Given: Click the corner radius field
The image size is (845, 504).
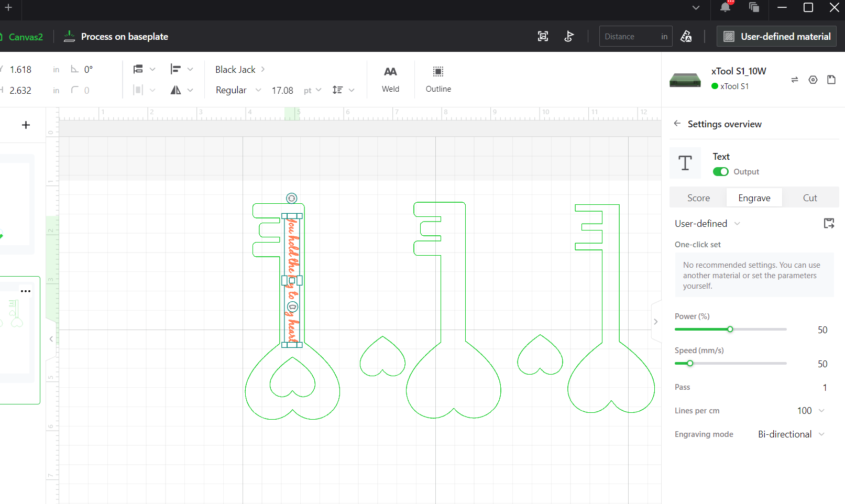Looking at the screenshot, I should [86, 90].
